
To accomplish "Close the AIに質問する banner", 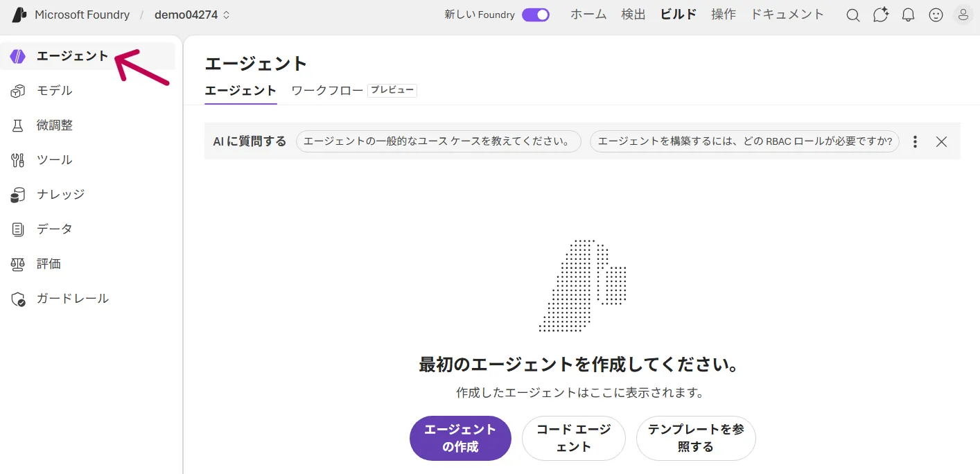I will [x=941, y=141].
